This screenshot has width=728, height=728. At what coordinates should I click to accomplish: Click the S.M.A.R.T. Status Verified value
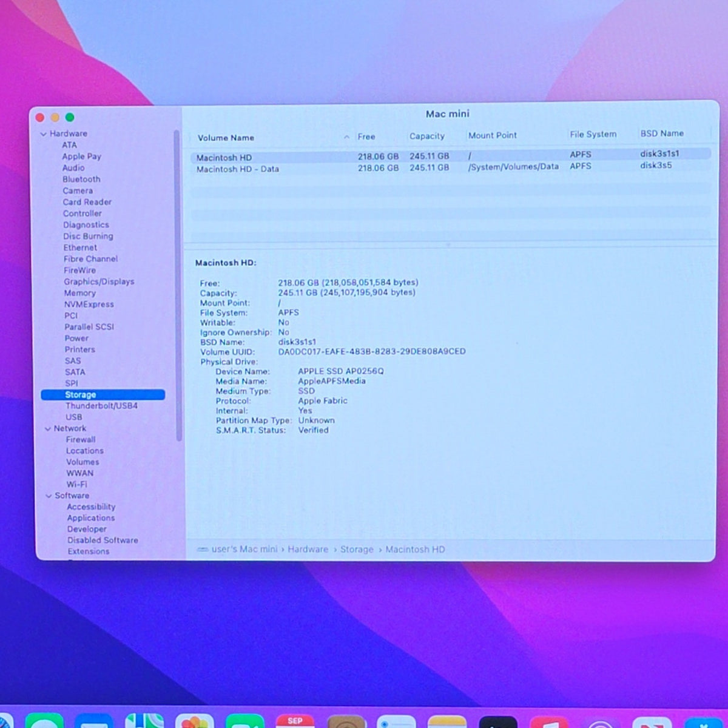pos(313,430)
